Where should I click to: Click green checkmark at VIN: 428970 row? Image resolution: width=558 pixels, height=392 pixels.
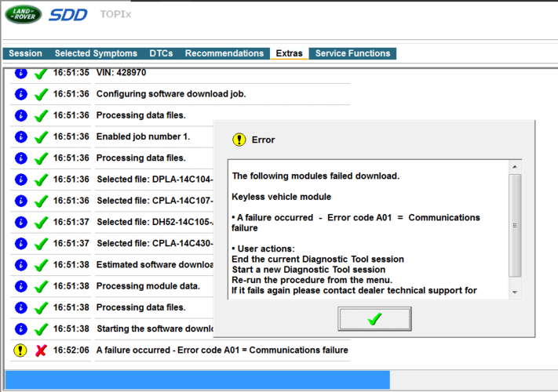(x=41, y=74)
